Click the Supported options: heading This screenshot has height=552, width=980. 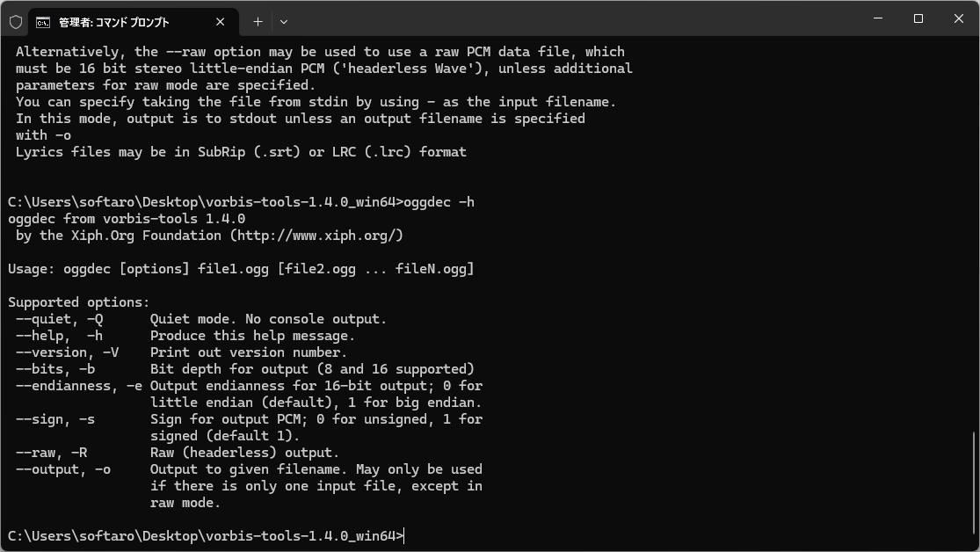79,302
